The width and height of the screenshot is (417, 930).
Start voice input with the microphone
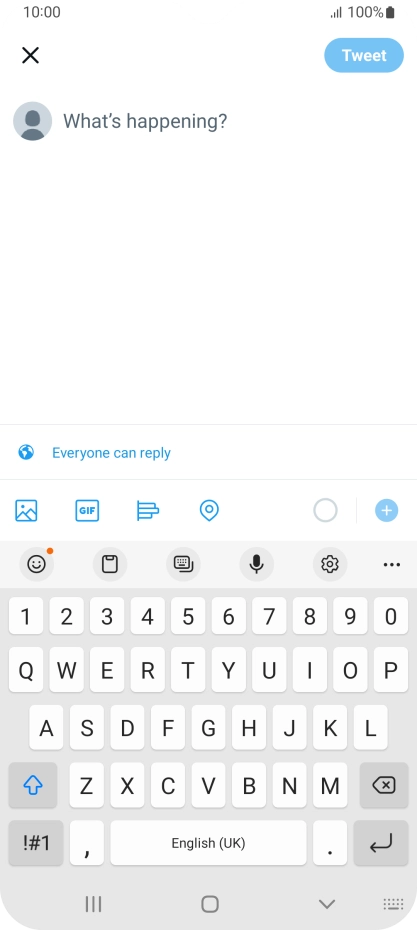coord(256,564)
